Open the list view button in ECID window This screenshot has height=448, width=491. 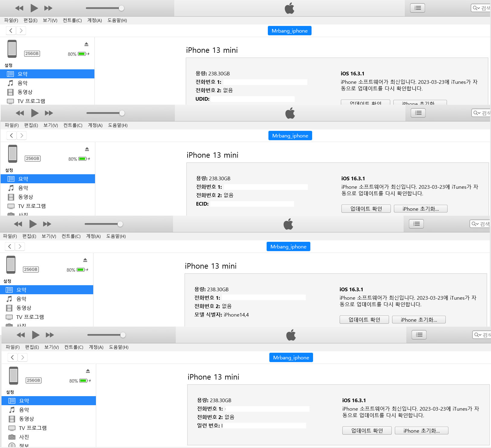[418, 113]
